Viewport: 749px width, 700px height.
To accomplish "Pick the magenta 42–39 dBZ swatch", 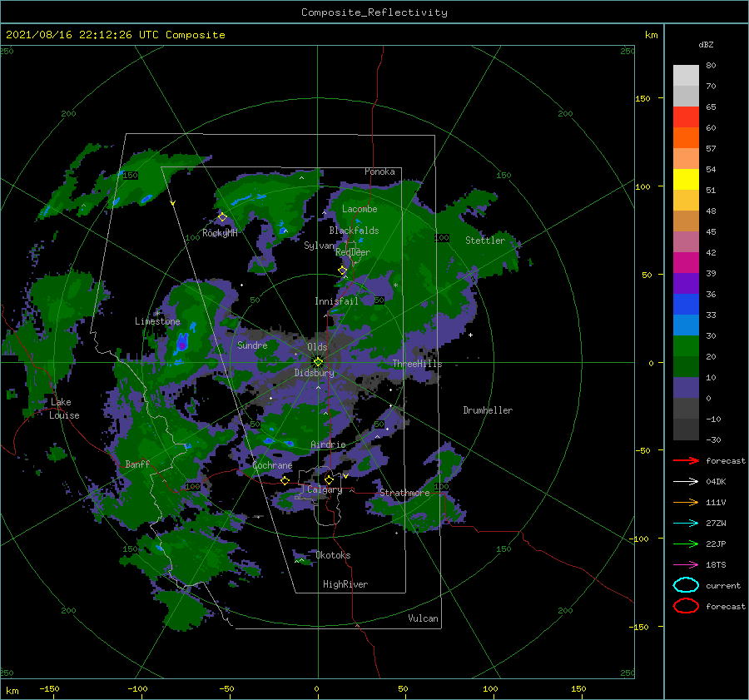I will 686,262.
